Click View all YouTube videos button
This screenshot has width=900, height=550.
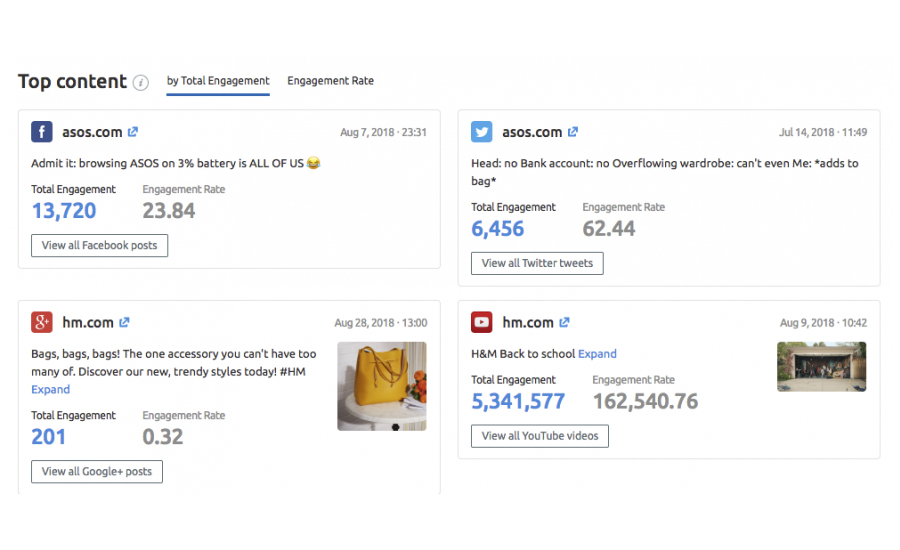click(x=540, y=435)
